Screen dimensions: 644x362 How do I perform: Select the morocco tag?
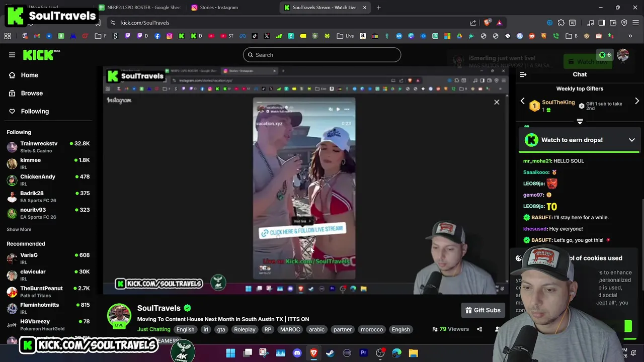372,329
